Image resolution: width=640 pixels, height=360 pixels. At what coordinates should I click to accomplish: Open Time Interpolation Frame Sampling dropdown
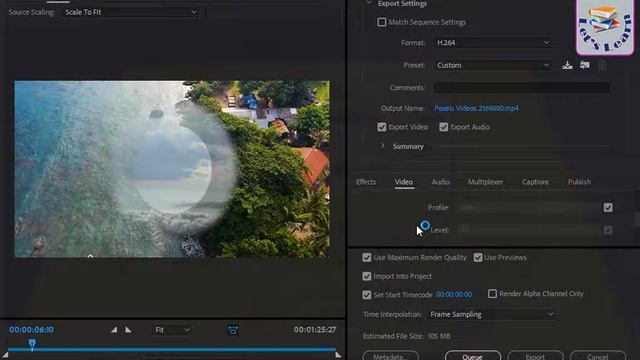tap(492, 314)
